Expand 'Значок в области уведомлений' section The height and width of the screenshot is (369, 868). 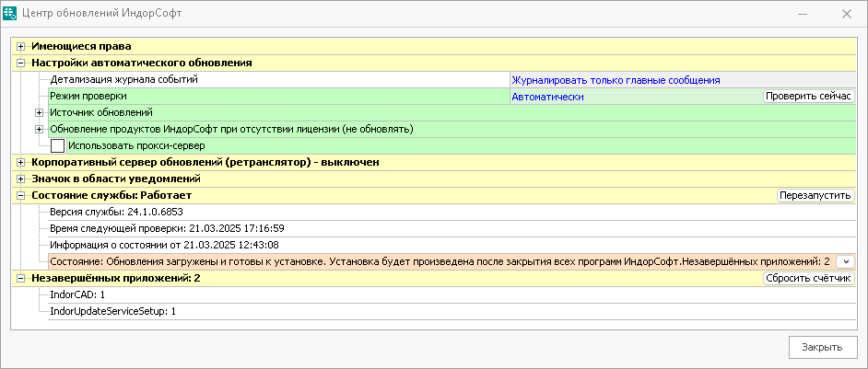click(21, 179)
